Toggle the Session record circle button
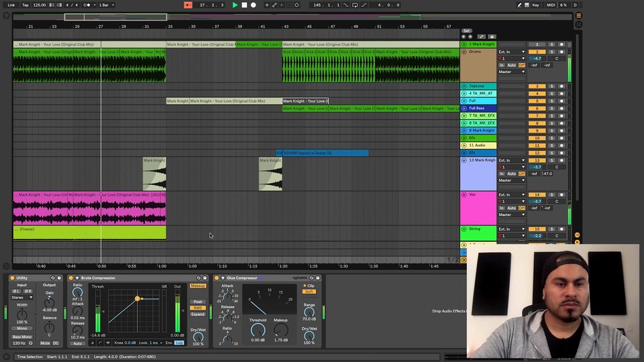Viewport: 644px width, 362px height. [297, 5]
